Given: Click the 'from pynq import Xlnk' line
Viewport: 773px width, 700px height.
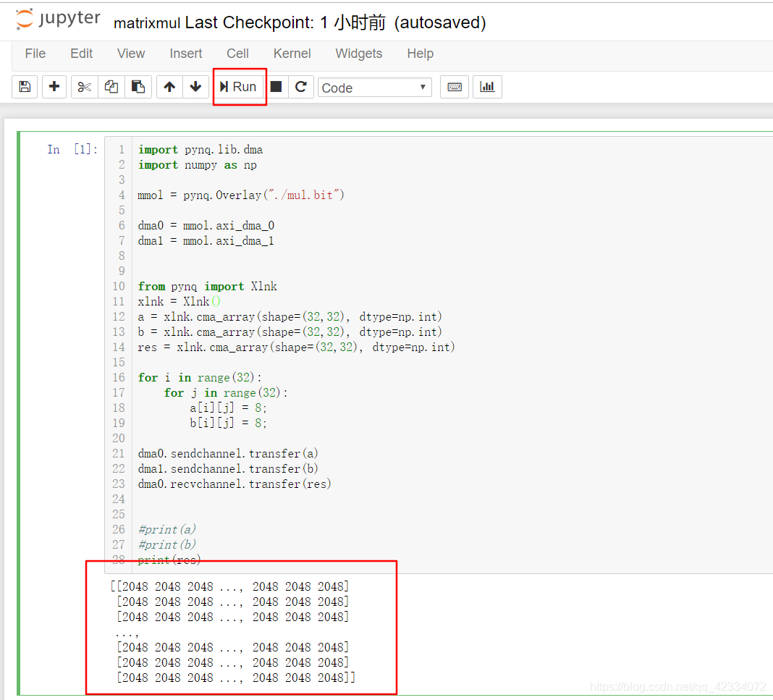Looking at the screenshot, I should 208,287.
